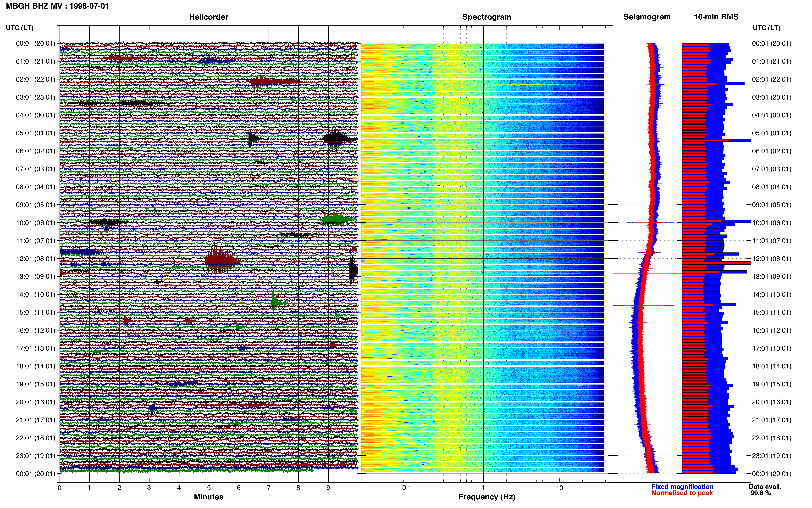Click "17:01 (13:01)" label beside the RMS panel
812x508 pixels.
point(772,348)
